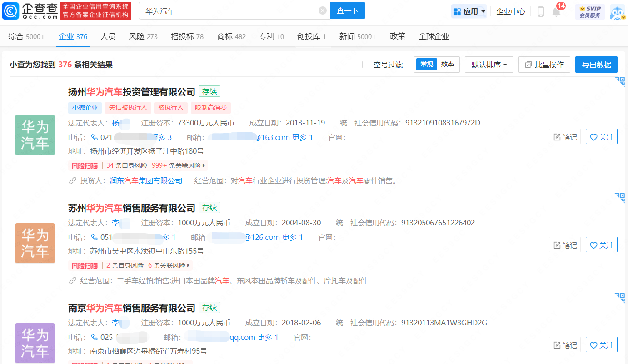Open the 应用 apps dropdown
The width and height of the screenshot is (628, 364).
469,11
